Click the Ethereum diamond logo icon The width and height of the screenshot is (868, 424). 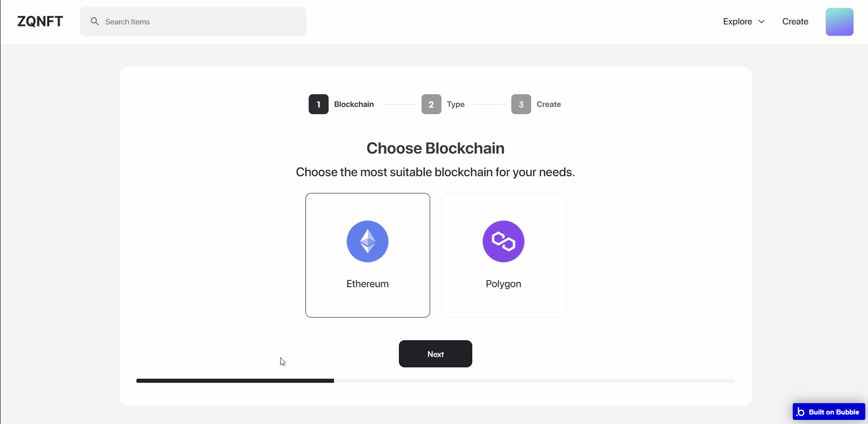point(368,241)
